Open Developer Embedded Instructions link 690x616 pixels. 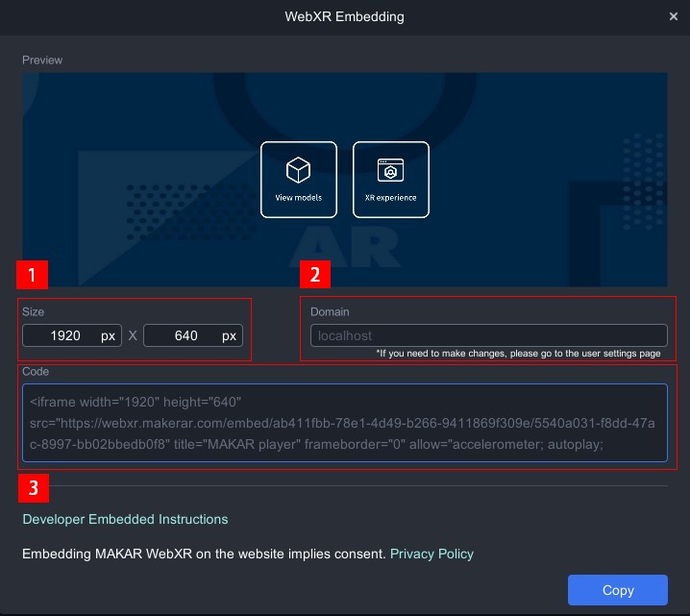(x=125, y=519)
